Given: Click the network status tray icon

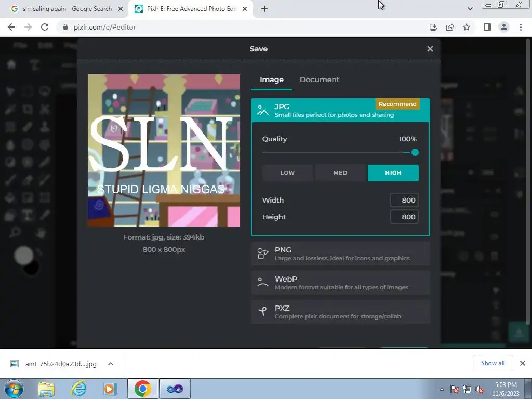Looking at the screenshot, I should (467, 389).
